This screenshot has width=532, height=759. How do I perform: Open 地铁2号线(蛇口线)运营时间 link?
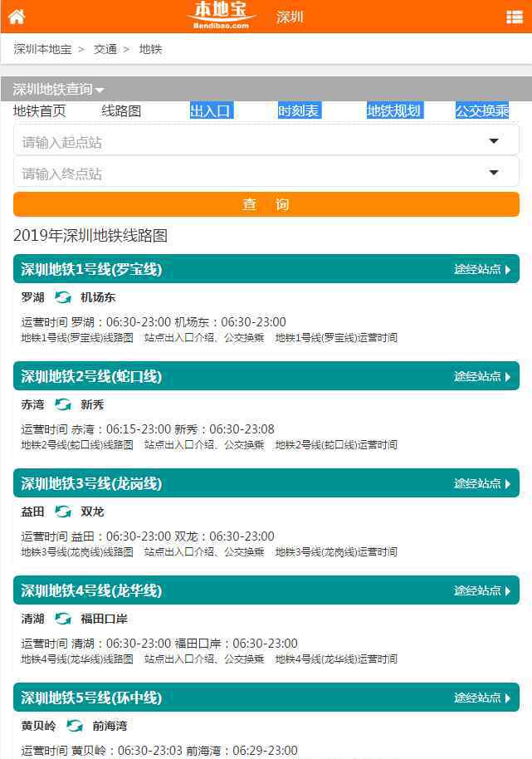pyautogui.click(x=336, y=445)
